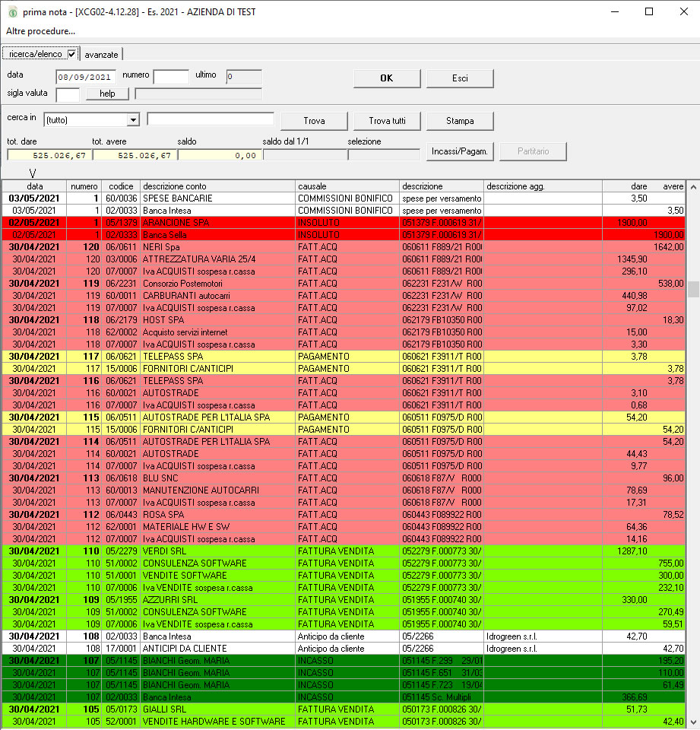Select the red ARANCIONE SPA INSOLUTO row
This screenshot has height=730, width=700.
(x=344, y=223)
